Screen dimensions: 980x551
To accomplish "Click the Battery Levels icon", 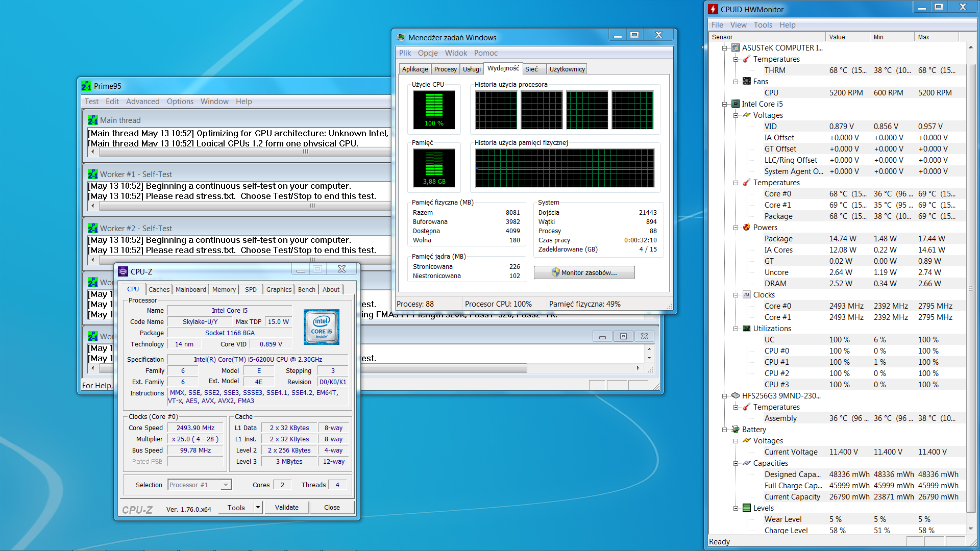I will tap(747, 508).
